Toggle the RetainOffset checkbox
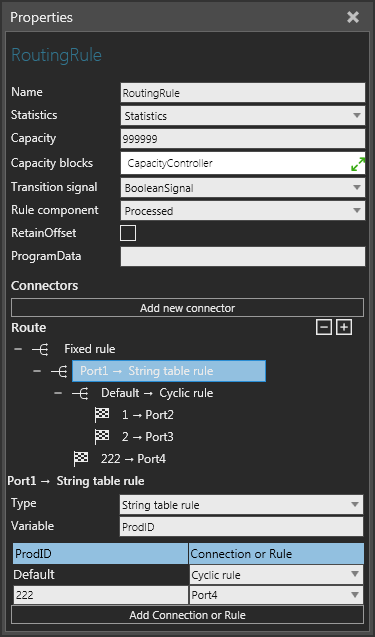Screen dimensions: 375x637 (128, 233)
